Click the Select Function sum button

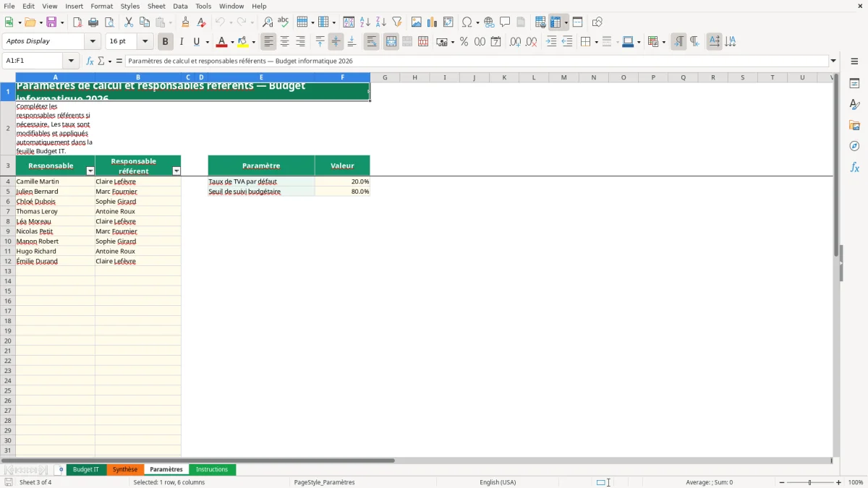click(101, 61)
